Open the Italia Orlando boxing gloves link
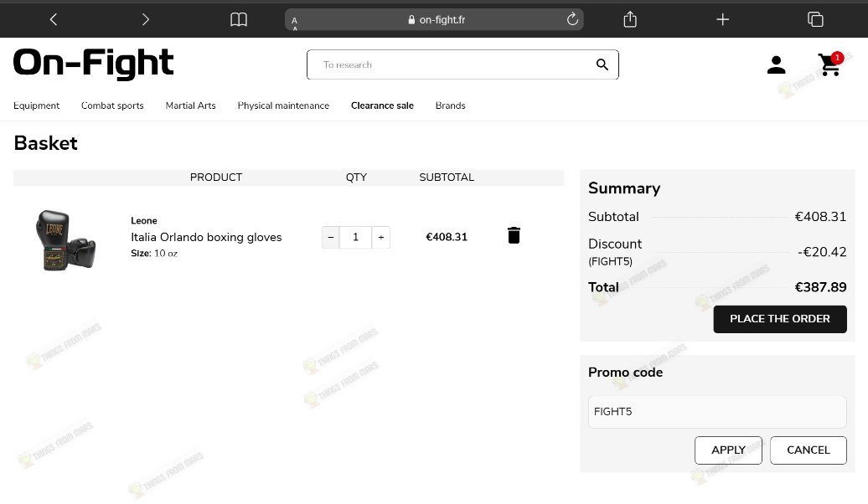 click(206, 237)
